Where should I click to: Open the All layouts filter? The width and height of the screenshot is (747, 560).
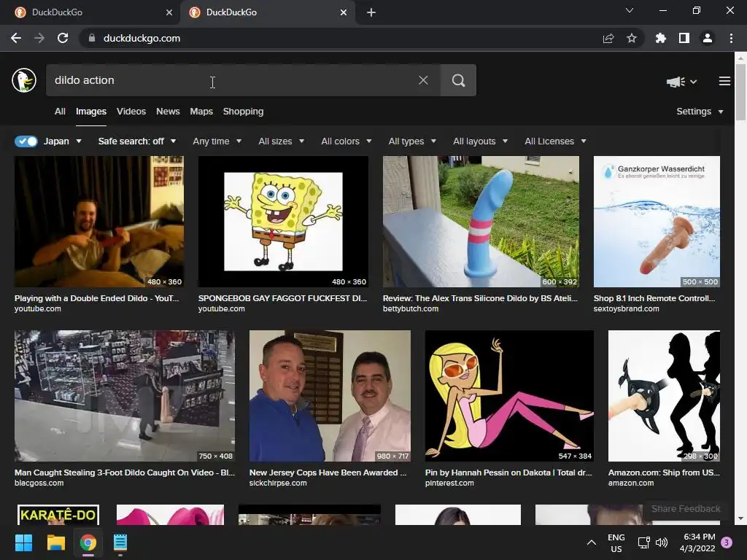tap(480, 141)
